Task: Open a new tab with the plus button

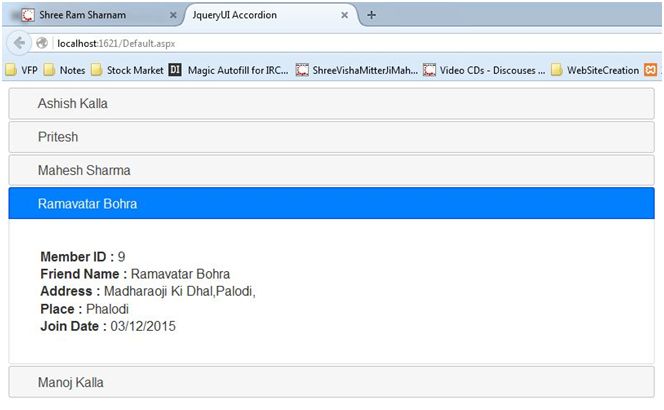Action: [x=371, y=15]
